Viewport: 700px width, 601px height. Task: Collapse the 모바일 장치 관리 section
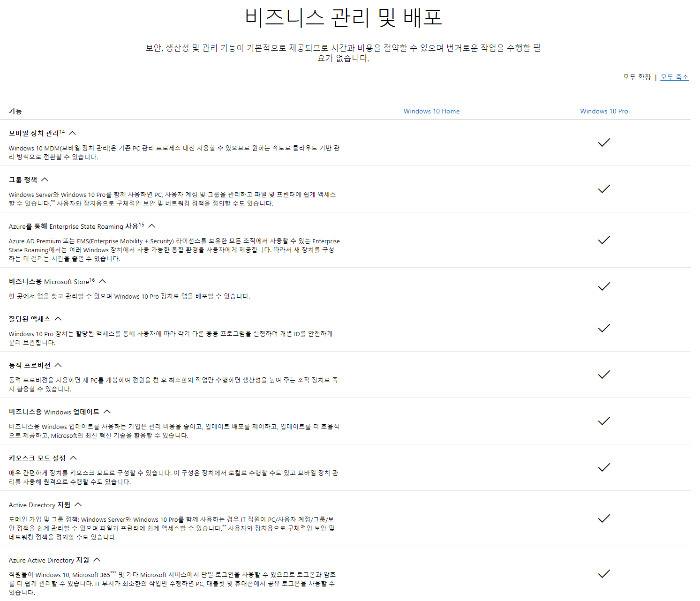[x=72, y=133]
